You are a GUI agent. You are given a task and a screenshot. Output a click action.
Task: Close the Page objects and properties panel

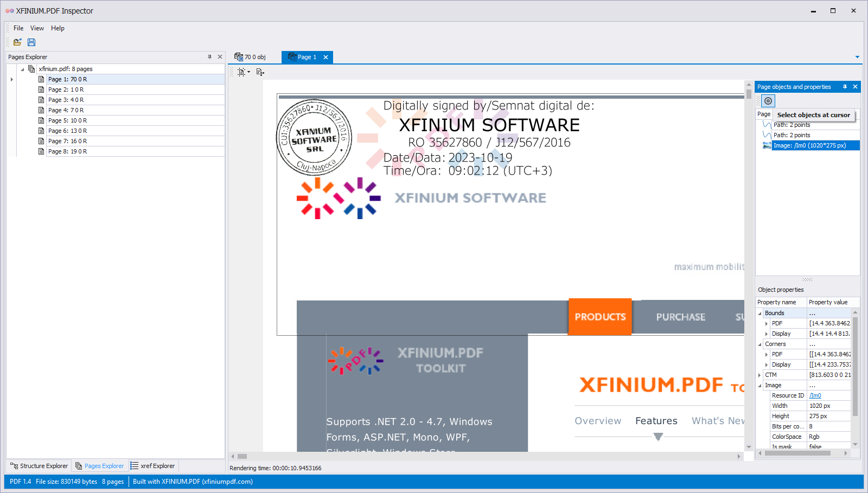coord(855,87)
